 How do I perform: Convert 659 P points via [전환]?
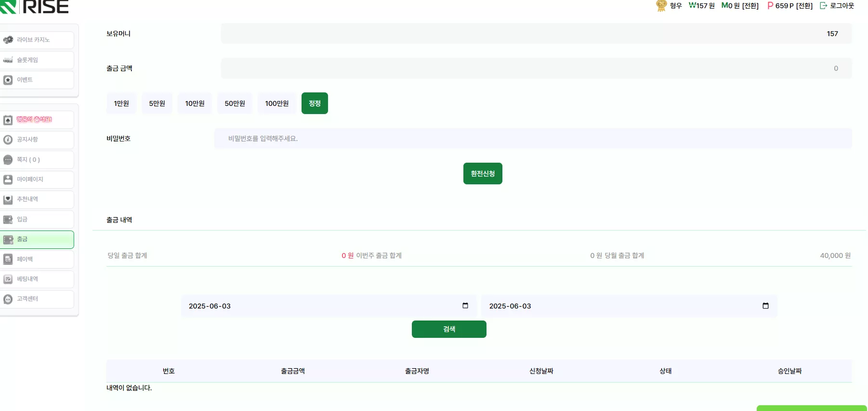click(804, 6)
